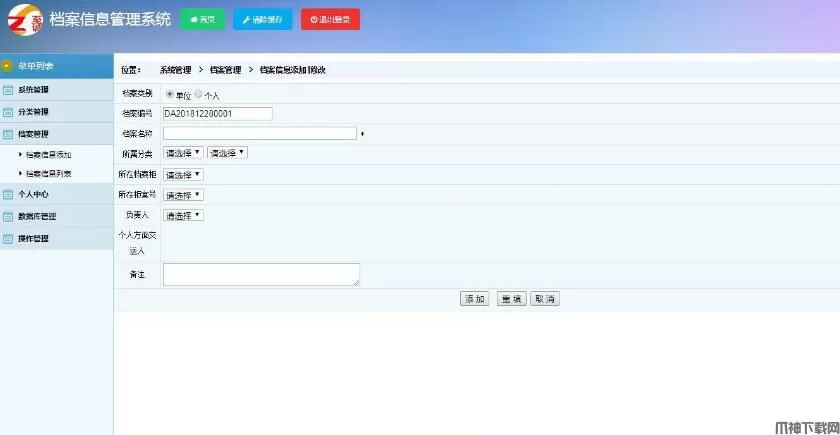Click the icon beside 档案管理
The height and width of the screenshot is (435, 840).
[8, 134]
